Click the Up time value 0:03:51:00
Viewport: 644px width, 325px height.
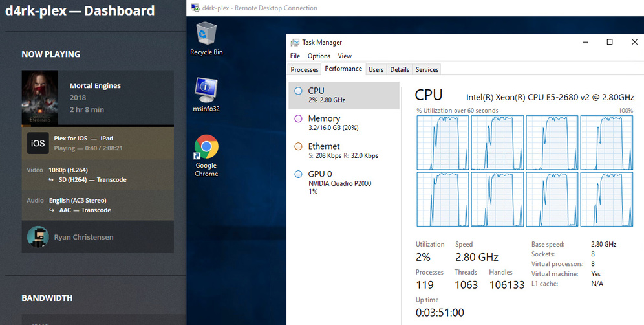pos(440,313)
